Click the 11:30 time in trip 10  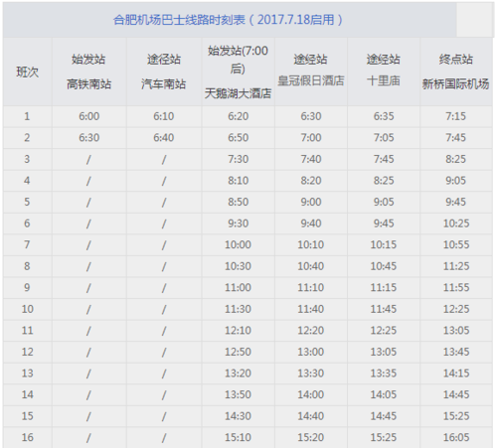click(x=238, y=309)
